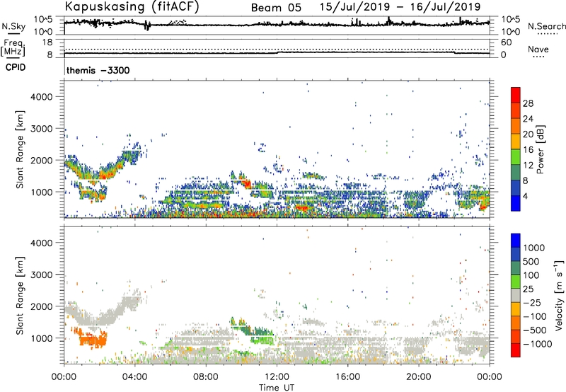Select the '500' tick on Velocity colorbar
The image size is (566, 392).
531,262
